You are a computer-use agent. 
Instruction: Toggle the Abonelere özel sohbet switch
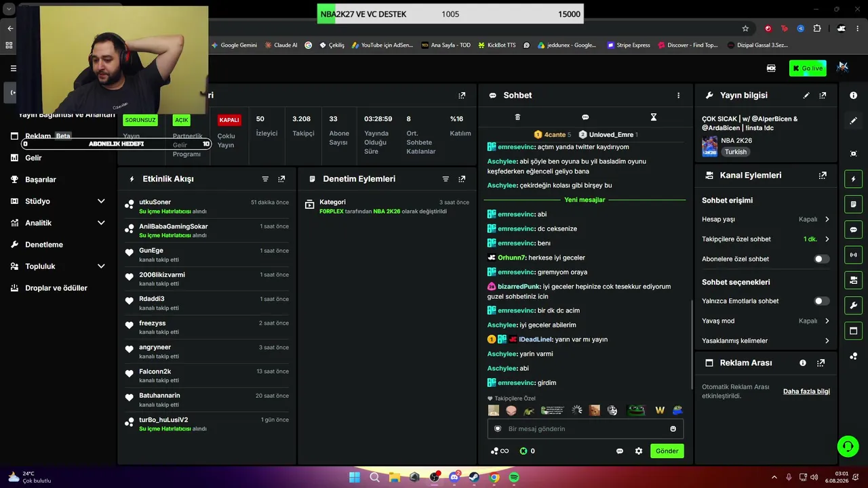pos(822,259)
